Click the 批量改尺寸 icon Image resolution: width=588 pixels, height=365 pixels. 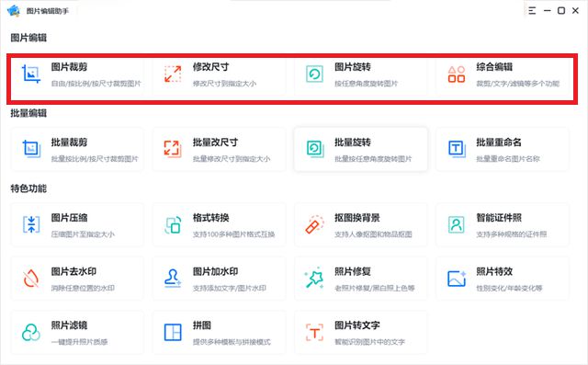[x=173, y=149]
